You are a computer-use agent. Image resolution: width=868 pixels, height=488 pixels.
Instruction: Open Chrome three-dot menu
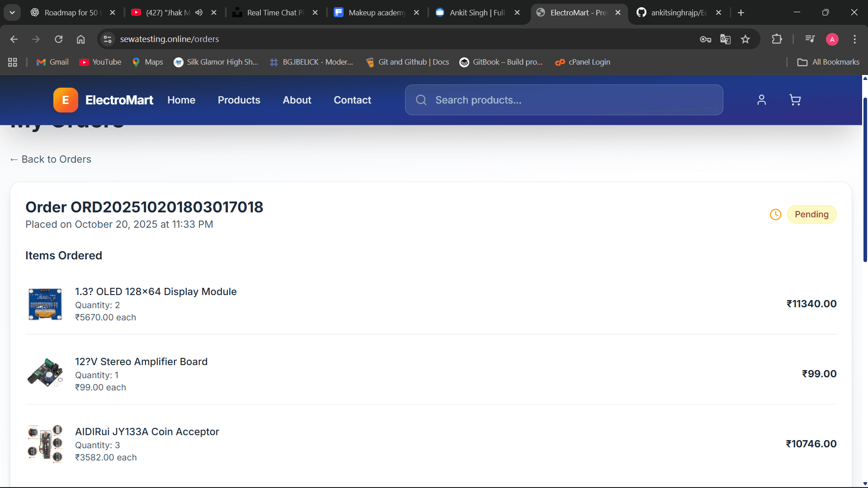pos(854,39)
